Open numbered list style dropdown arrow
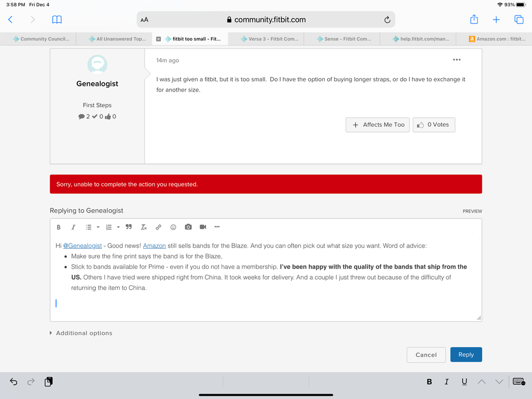The height and width of the screenshot is (399, 532). (x=118, y=227)
